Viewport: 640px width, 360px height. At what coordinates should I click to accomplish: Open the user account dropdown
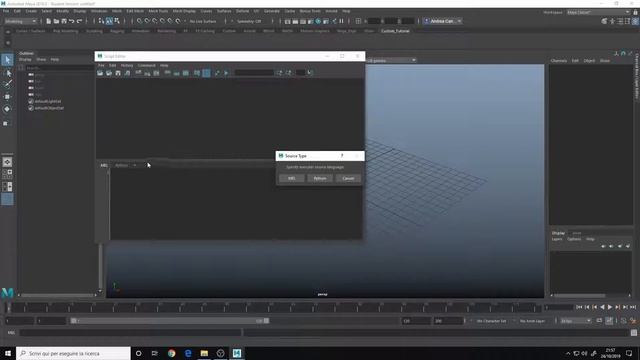[442, 21]
